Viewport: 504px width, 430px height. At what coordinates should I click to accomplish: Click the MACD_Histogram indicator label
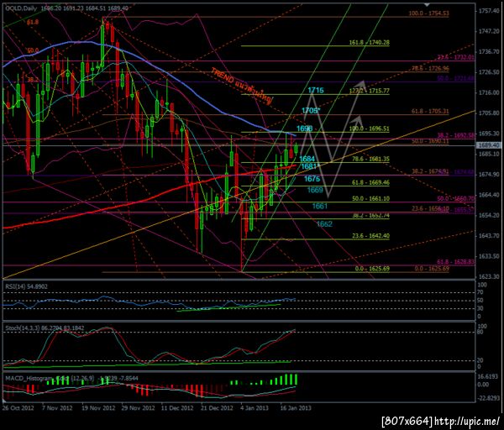71,378
